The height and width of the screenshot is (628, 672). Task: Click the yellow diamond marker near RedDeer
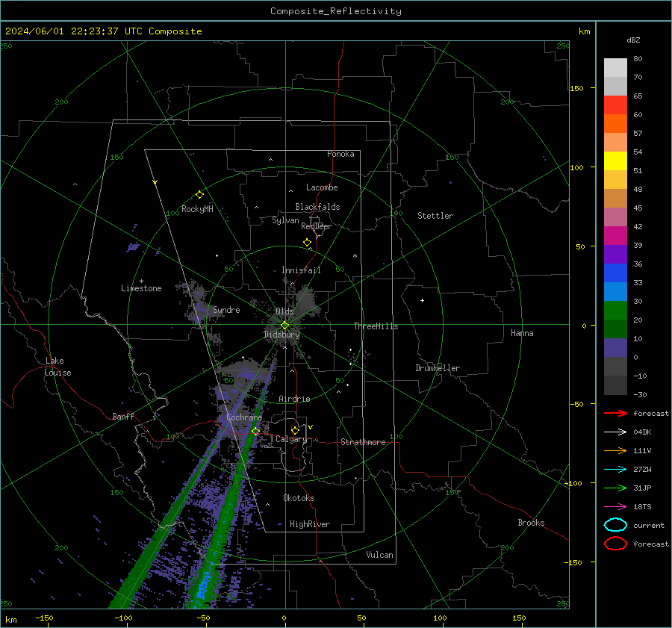(308, 243)
